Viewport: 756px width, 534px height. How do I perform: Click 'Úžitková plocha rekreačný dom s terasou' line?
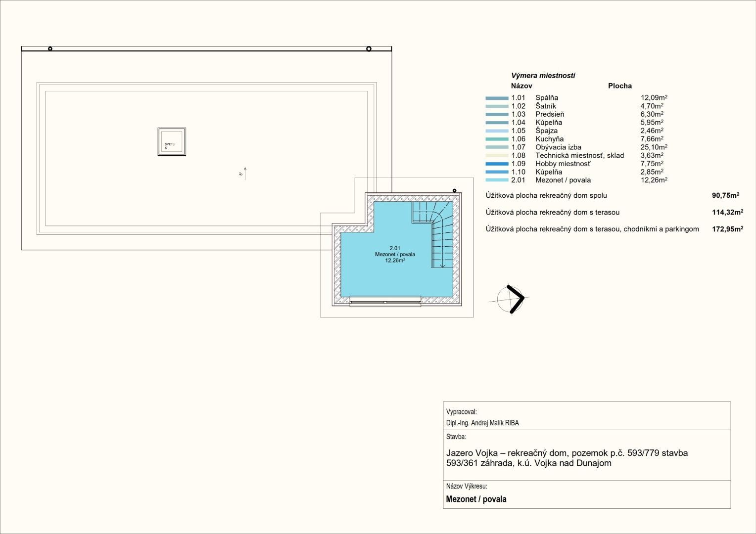pyautogui.click(x=553, y=212)
